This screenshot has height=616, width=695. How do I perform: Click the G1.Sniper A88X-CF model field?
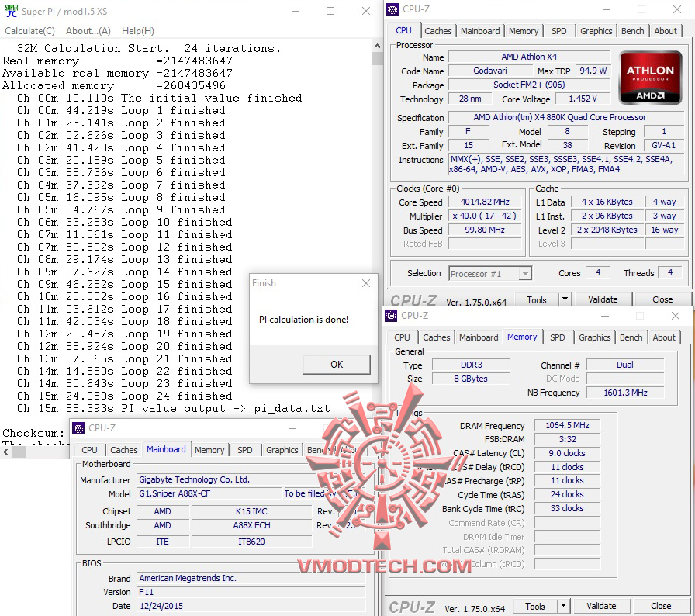click(209, 493)
